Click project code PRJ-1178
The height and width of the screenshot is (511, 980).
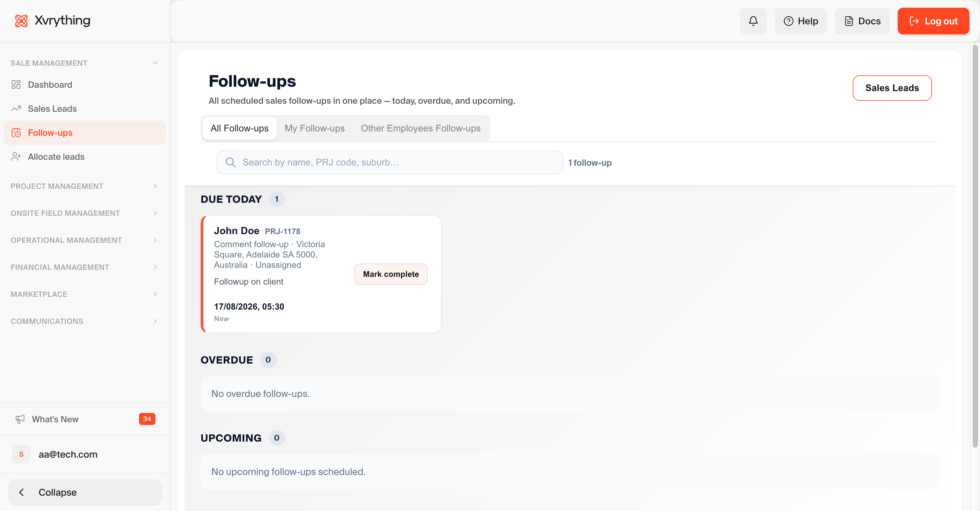point(282,231)
